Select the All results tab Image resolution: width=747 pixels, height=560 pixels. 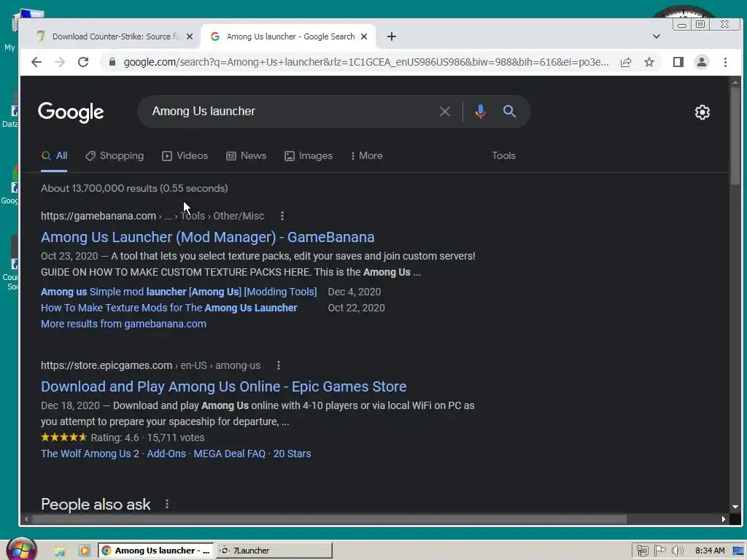tap(54, 156)
